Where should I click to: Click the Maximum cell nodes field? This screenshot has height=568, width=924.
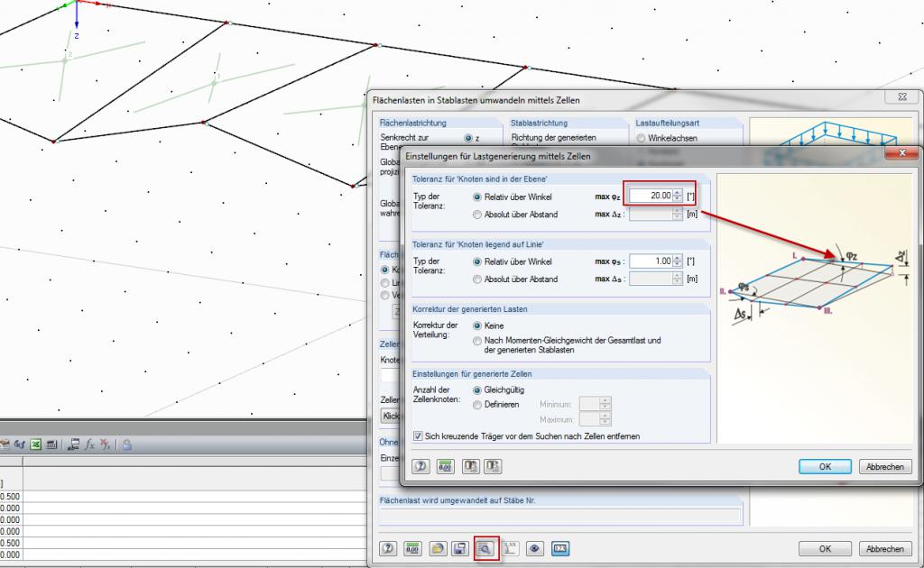pos(590,419)
